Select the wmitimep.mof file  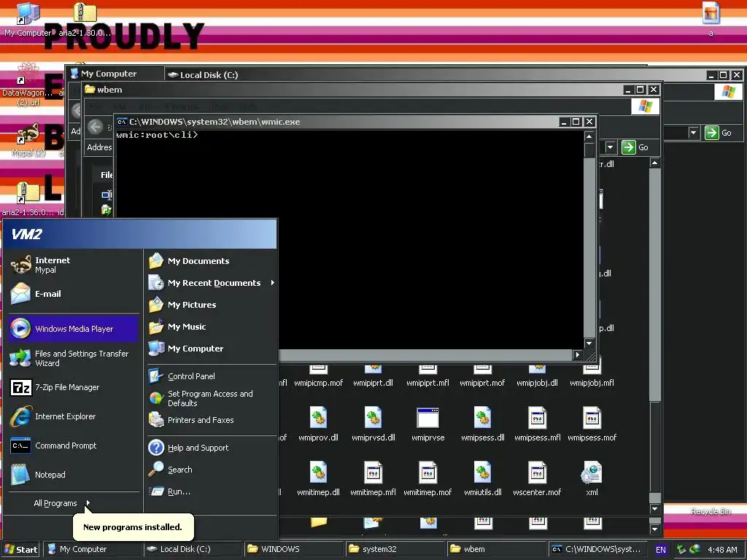[x=427, y=478]
